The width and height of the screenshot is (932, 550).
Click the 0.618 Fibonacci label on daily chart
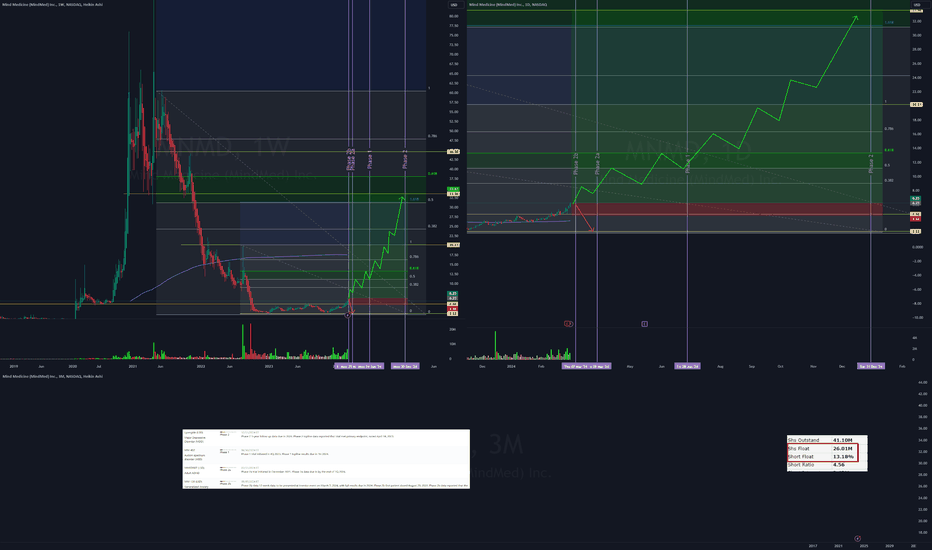tap(889, 150)
